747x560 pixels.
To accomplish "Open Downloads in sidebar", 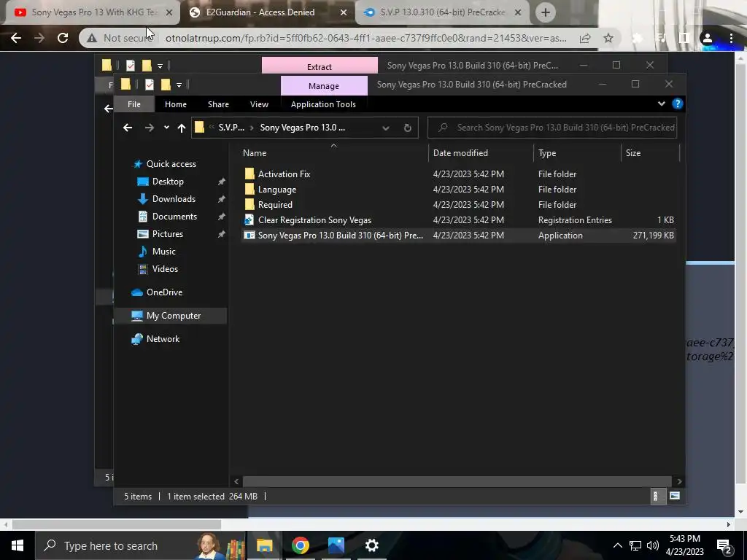I will 174,199.
